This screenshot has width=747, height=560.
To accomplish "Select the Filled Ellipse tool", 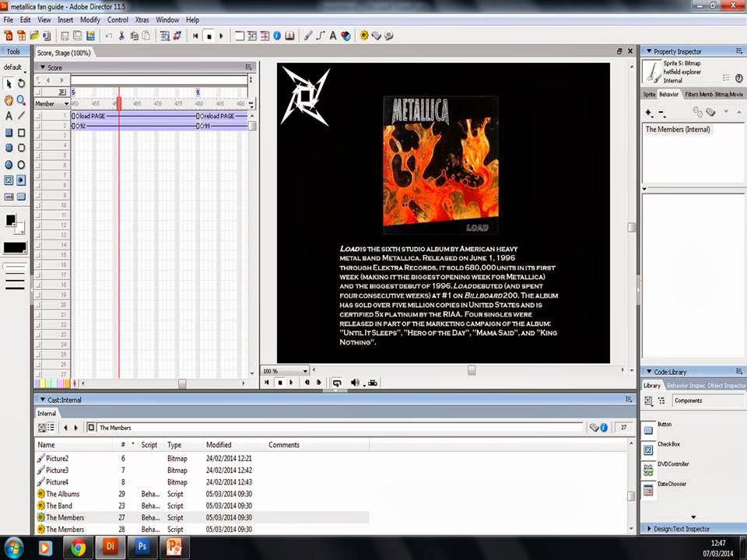I will point(9,165).
